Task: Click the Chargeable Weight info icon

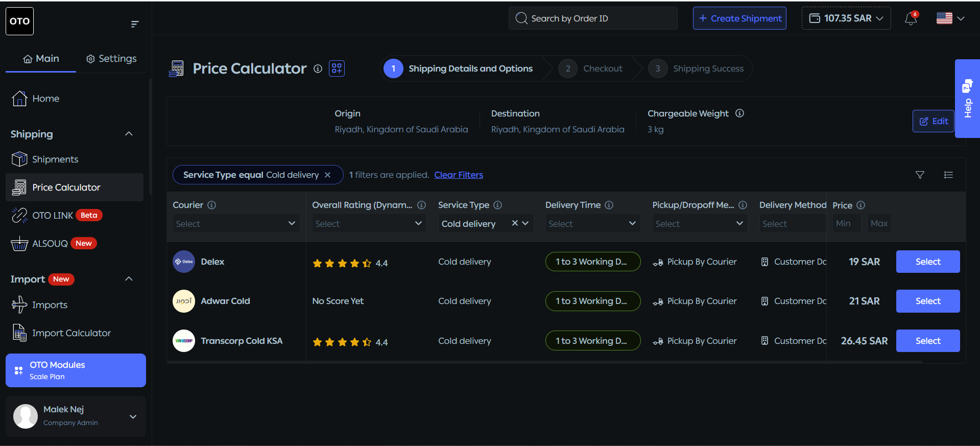Action: point(739,113)
